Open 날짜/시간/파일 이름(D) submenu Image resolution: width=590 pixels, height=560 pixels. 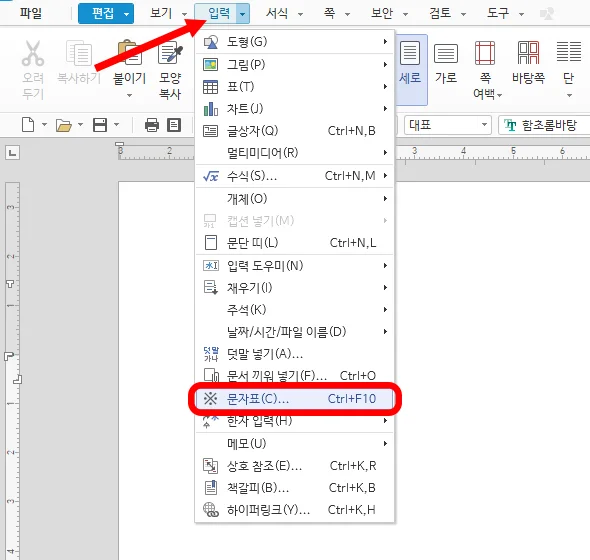click(295, 332)
